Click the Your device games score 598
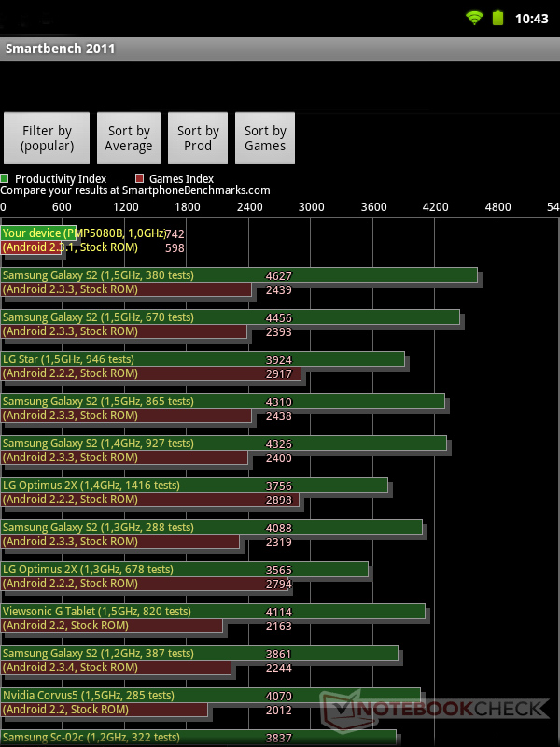 175,248
